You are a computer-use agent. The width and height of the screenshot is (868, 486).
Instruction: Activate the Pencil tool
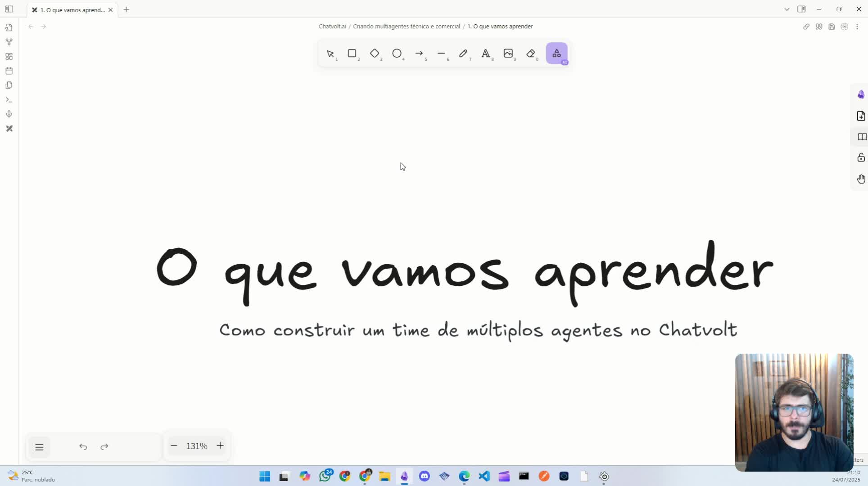point(464,54)
